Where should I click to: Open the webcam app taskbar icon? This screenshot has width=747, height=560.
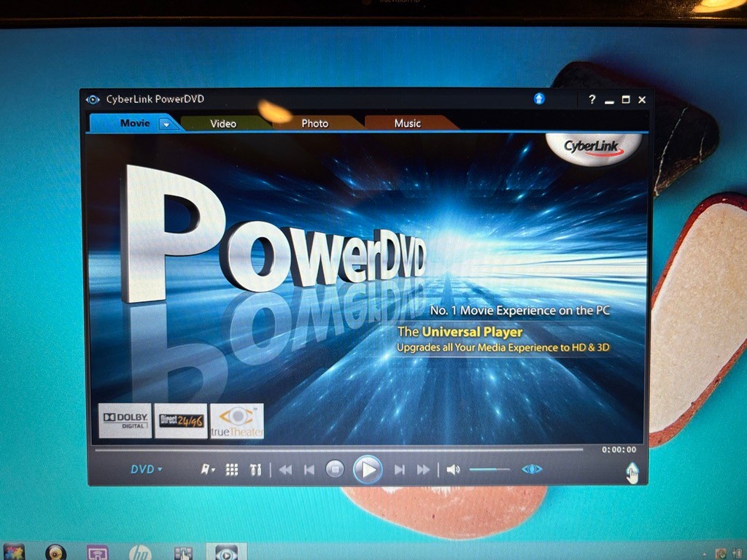[55, 553]
